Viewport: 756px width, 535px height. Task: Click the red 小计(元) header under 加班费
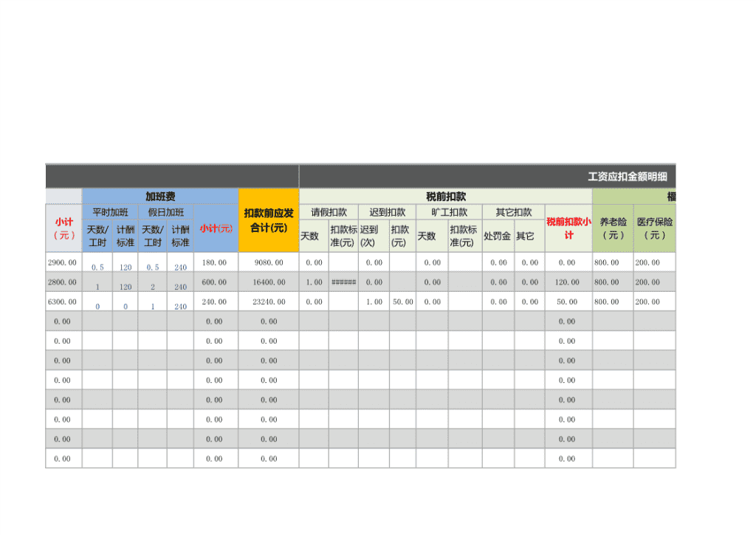(x=216, y=228)
